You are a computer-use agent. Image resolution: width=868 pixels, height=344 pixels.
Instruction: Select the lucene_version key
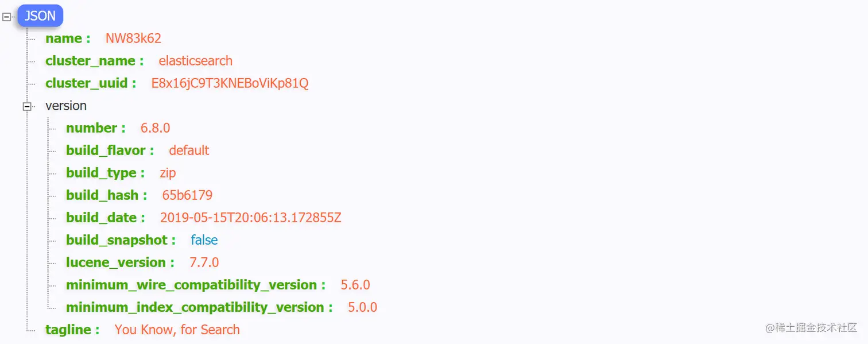[x=120, y=262]
